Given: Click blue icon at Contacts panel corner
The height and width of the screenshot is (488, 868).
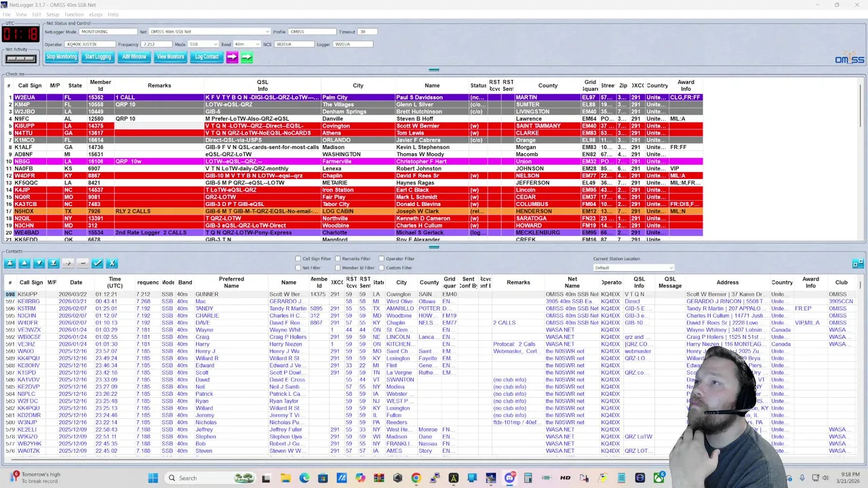Looking at the screenshot, I should (x=857, y=263).
